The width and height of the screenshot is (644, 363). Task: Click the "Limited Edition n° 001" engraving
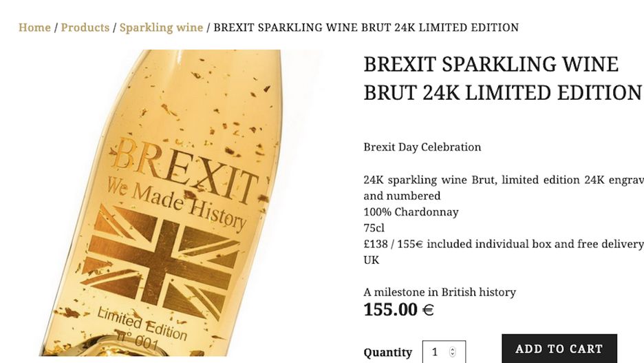tap(141, 329)
